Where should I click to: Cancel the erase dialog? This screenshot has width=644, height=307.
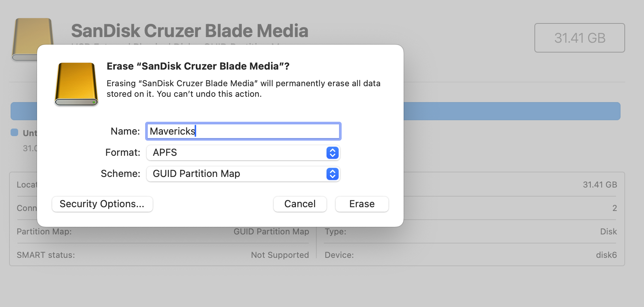[300, 204]
